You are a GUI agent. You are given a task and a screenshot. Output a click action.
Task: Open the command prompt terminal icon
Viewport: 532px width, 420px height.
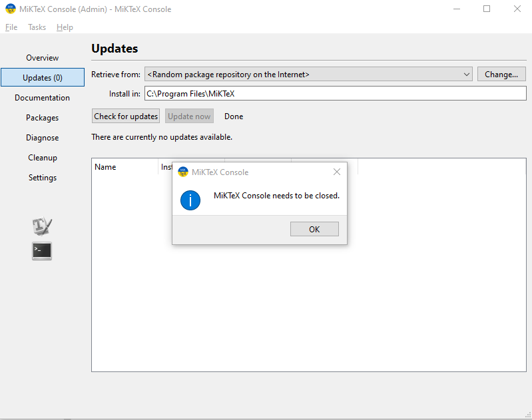pyautogui.click(x=42, y=251)
